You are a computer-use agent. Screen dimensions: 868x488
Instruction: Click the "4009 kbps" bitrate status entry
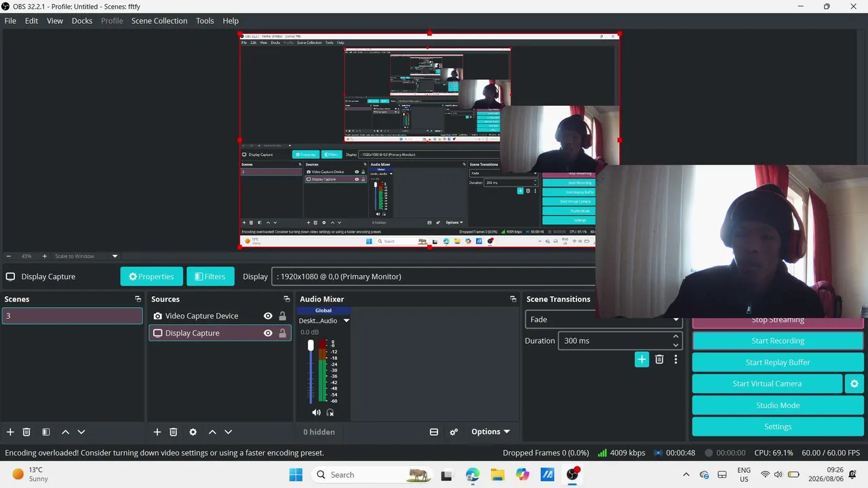pos(621,453)
